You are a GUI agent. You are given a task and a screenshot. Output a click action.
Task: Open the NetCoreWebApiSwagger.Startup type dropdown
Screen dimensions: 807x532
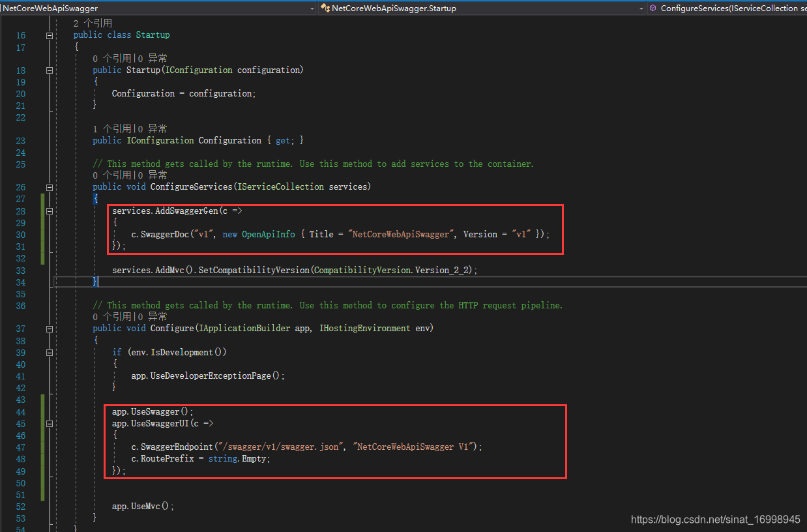click(x=641, y=8)
